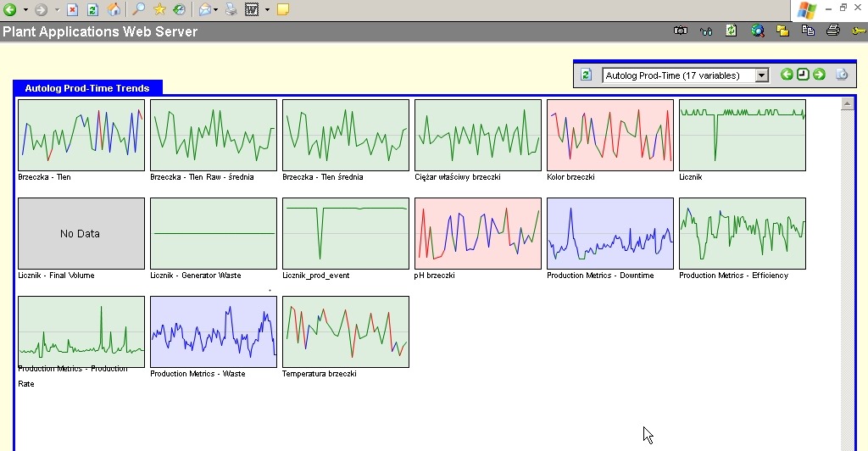
Task: Open the Licznik_prod_event chart
Action: (x=346, y=233)
